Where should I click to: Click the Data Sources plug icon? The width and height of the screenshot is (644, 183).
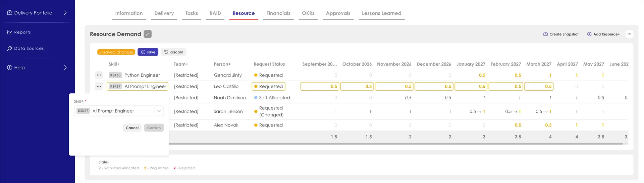coord(10,48)
